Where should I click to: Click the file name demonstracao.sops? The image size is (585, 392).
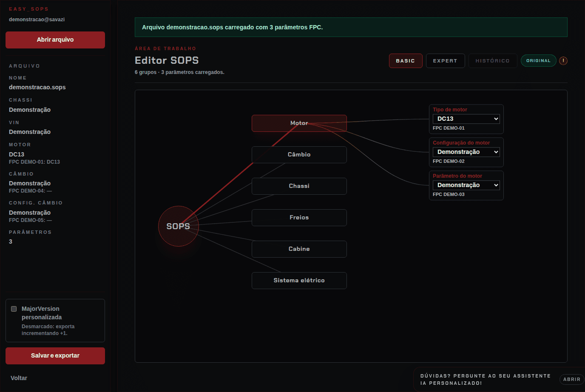(x=37, y=87)
